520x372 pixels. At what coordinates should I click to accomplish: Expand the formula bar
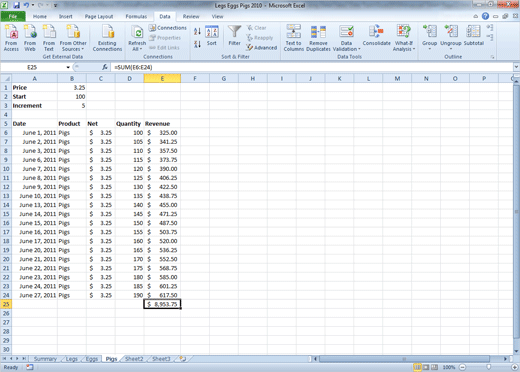point(516,67)
